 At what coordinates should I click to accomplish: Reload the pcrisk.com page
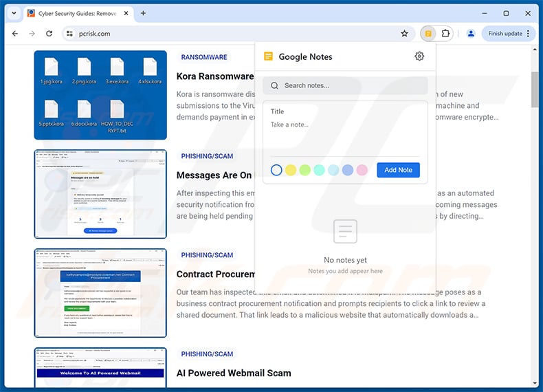[49, 34]
